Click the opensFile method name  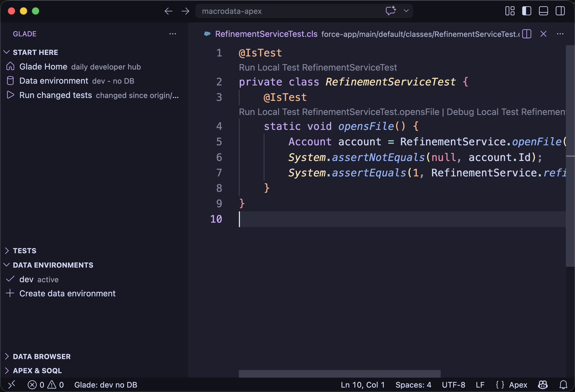(x=366, y=126)
